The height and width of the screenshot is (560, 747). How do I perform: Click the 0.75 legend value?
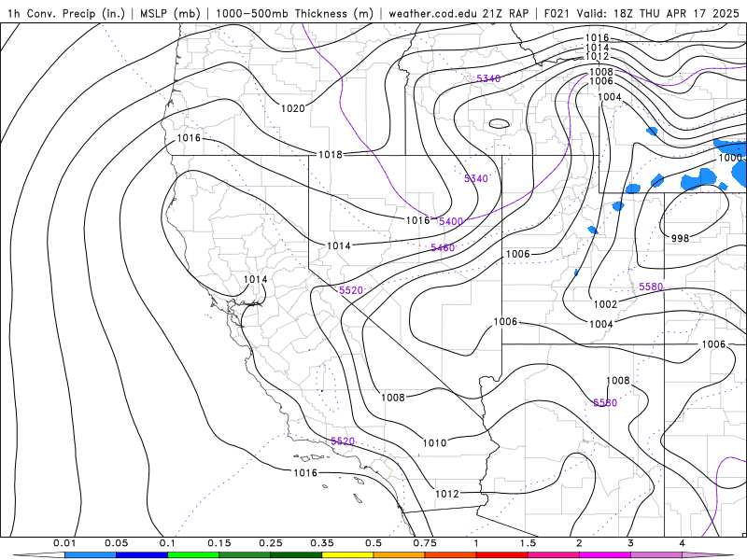[x=425, y=543]
